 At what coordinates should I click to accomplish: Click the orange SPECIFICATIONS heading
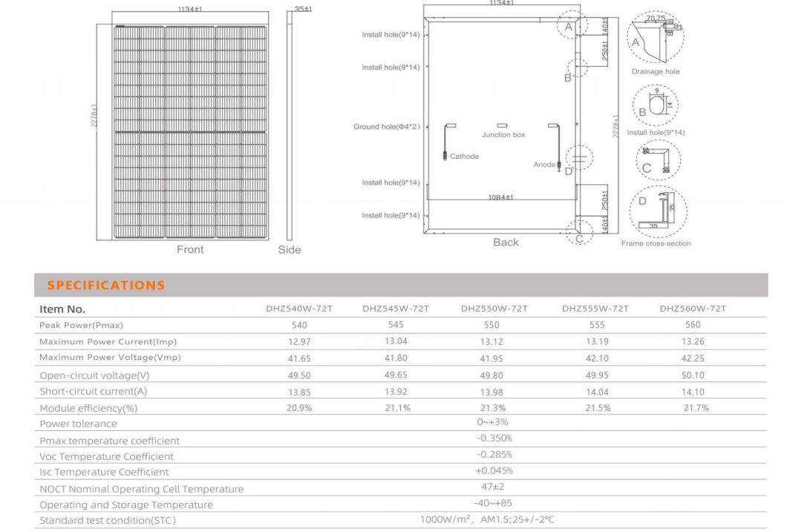tap(106, 286)
